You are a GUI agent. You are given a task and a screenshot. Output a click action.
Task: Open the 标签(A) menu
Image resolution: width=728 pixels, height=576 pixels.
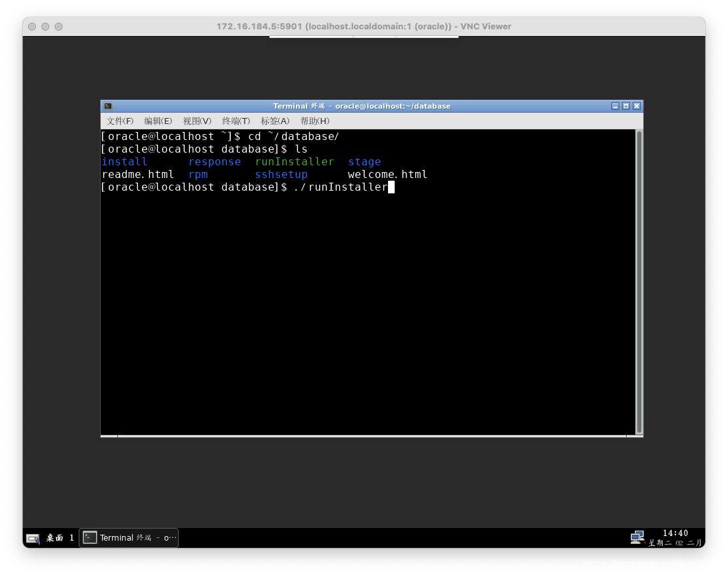pyautogui.click(x=275, y=121)
